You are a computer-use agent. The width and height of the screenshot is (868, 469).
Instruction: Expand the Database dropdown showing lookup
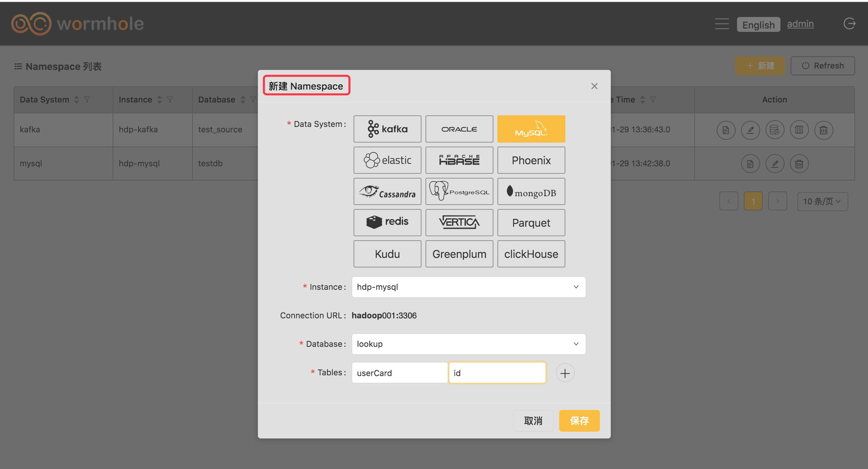click(x=469, y=344)
